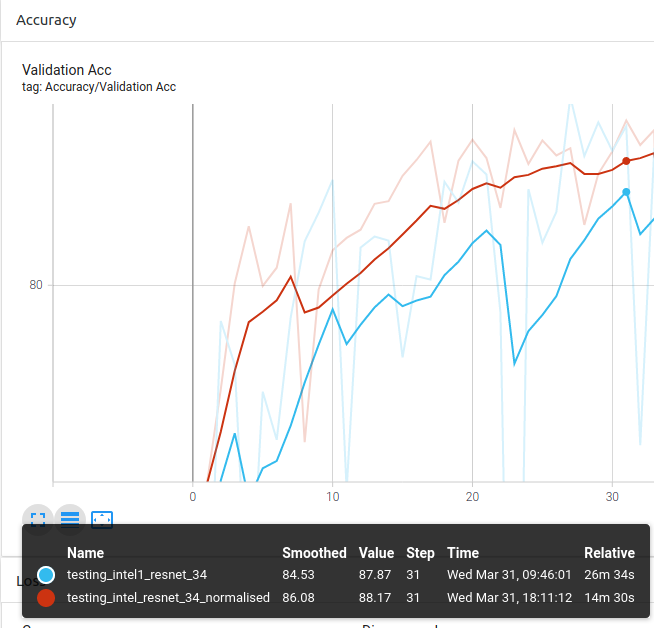
Task: Click the red data point at step 31
Action: (x=626, y=161)
